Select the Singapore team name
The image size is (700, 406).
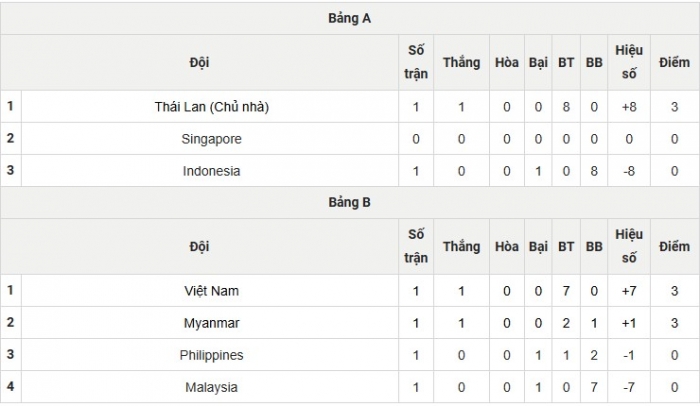click(x=212, y=139)
